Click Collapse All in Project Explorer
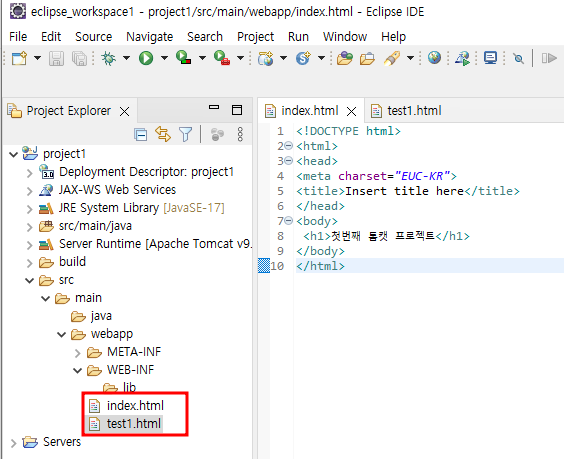Screen dimensions: 564x459 coord(140,135)
